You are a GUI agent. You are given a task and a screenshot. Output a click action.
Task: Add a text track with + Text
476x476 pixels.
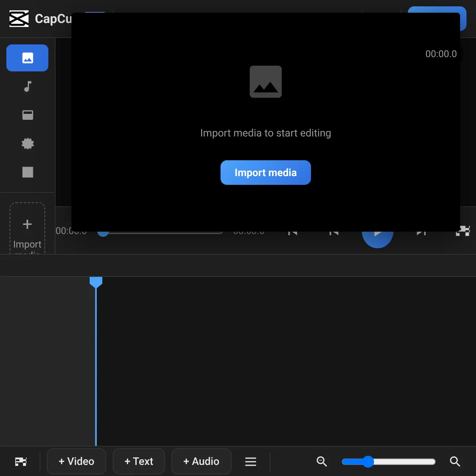click(139, 461)
